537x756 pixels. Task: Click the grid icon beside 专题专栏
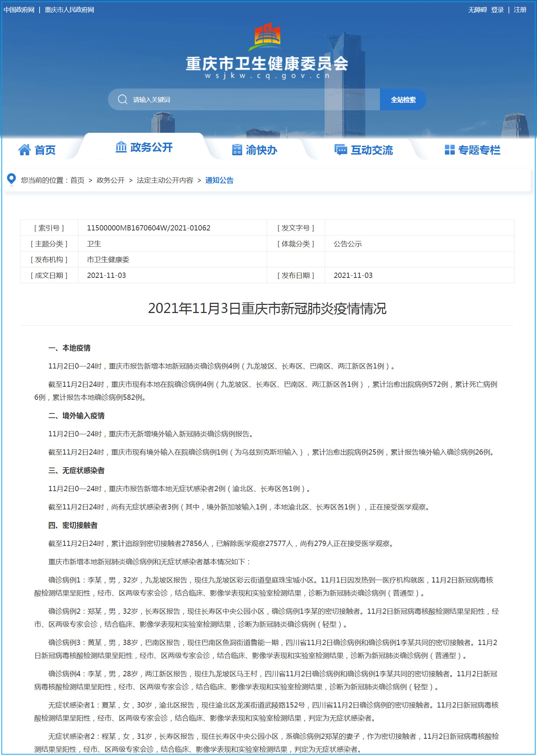point(449,150)
